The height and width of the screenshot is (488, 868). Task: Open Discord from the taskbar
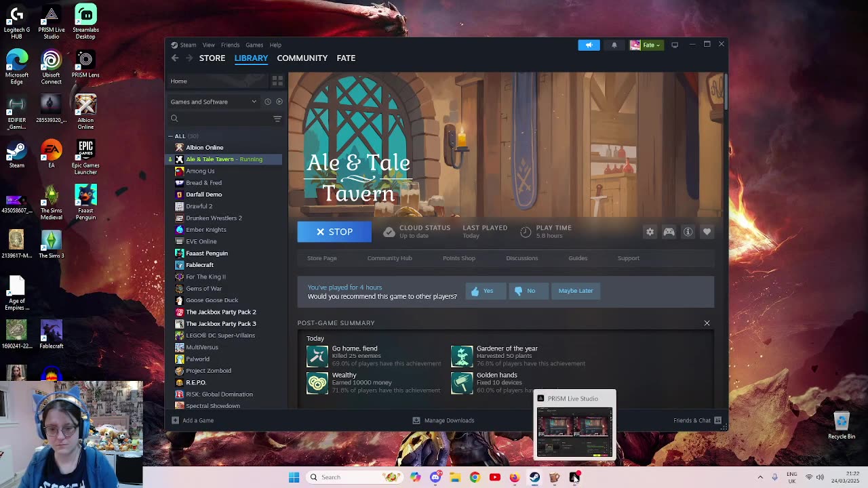pos(435,477)
